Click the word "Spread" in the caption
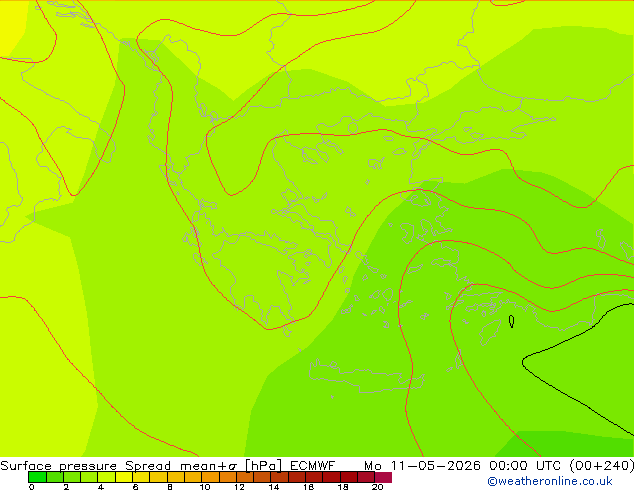The height and width of the screenshot is (490, 634). [x=148, y=466]
